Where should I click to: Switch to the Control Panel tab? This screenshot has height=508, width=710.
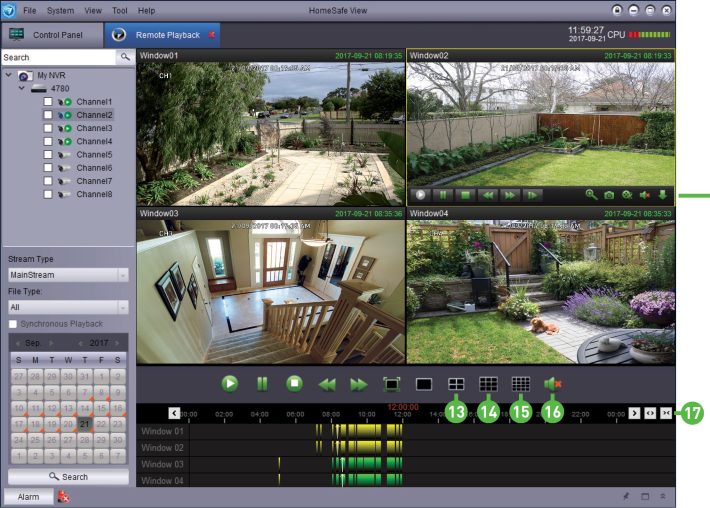point(50,35)
